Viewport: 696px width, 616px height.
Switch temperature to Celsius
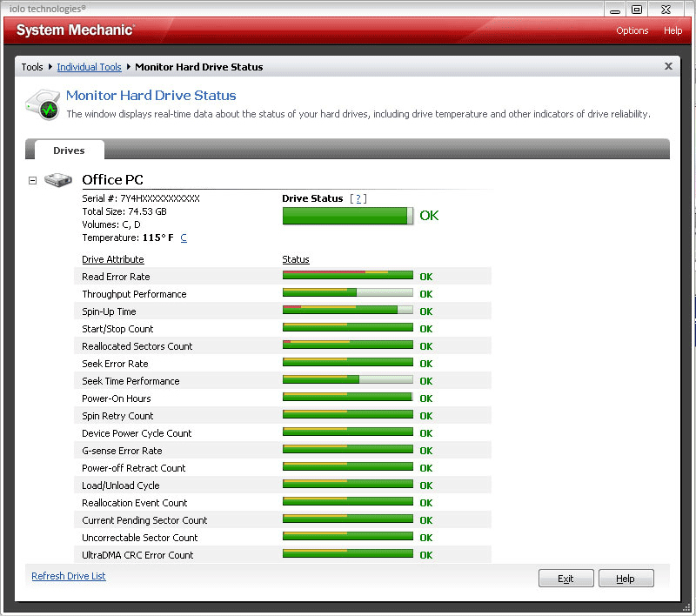point(184,238)
